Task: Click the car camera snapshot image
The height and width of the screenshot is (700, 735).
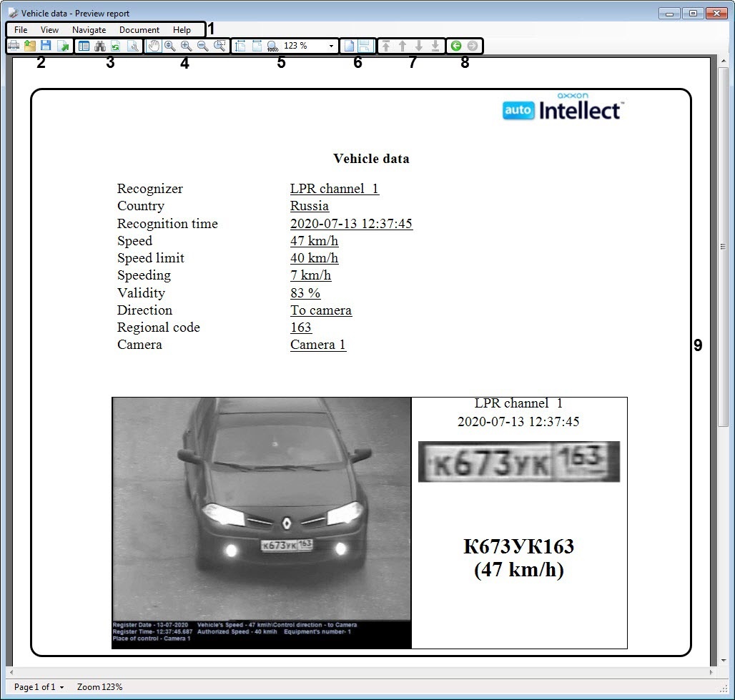Action: tap(262, 523)
